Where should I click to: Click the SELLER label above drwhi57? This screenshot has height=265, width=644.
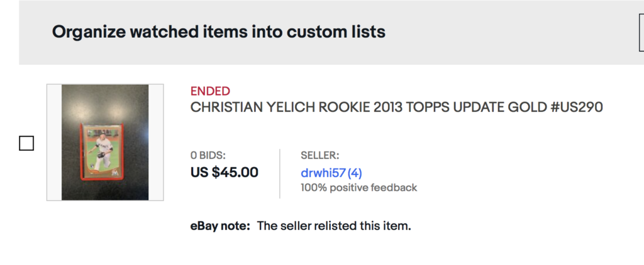pyautogui.click(x=320, y=156)
